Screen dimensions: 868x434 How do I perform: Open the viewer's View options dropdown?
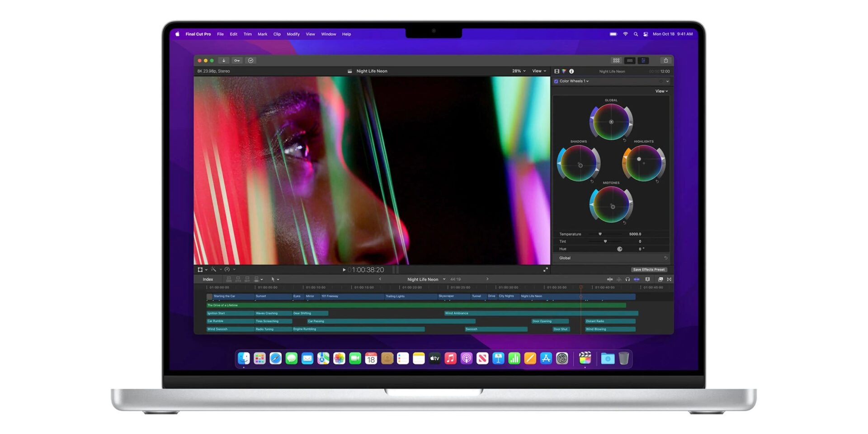tap(539, 71)
